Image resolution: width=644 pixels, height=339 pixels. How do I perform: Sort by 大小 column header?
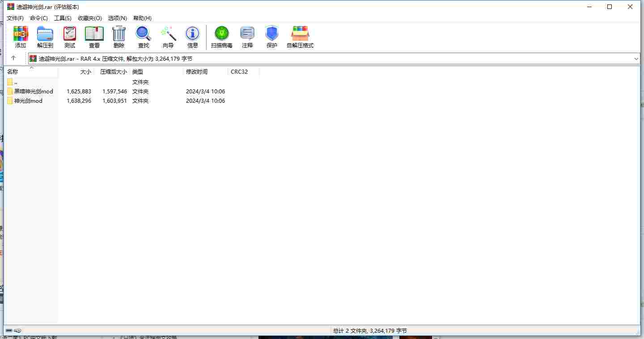coord(76,71)
